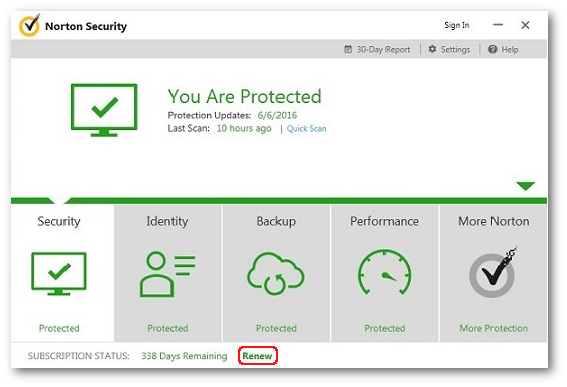The height and width of the screenshot is (387, 567).
Task: Click Protected status under Security
Action: click(59, 328)
